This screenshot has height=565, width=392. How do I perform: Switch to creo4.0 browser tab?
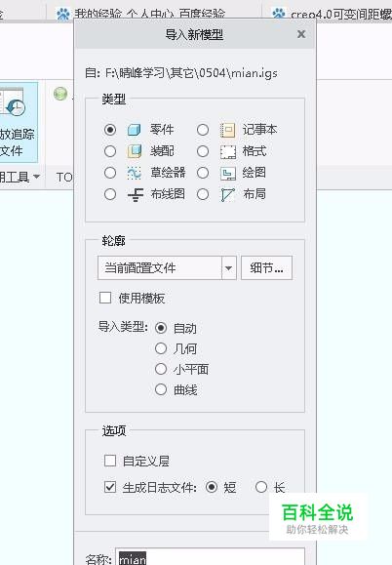[332, 14]
